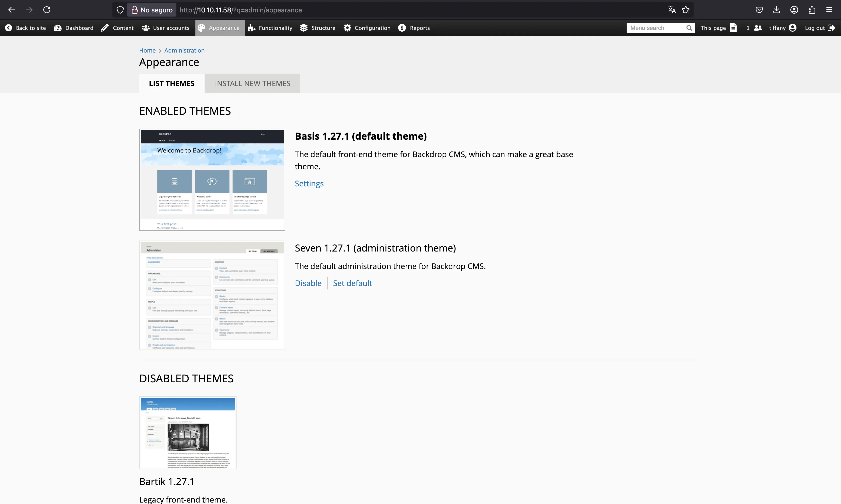This screenshot has width=841, height=504.
Task: Switch to the List Themes tab
Action: click(x=172, y=83)
